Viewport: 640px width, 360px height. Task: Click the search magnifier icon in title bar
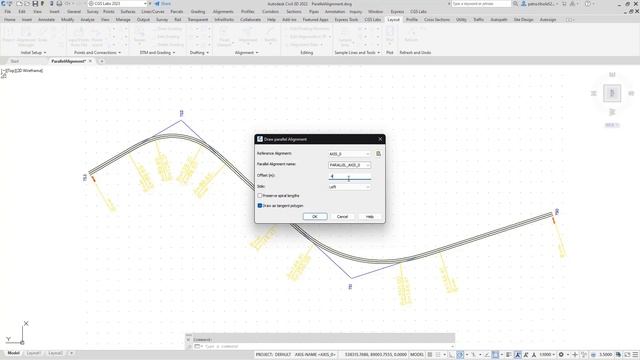pyautogui.click(x=516, y=4)
